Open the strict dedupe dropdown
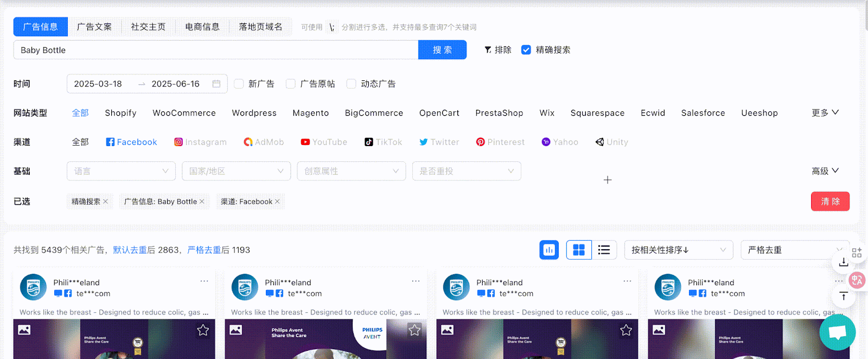The height and width of the screenshot is (359, 868). [795, 250]
